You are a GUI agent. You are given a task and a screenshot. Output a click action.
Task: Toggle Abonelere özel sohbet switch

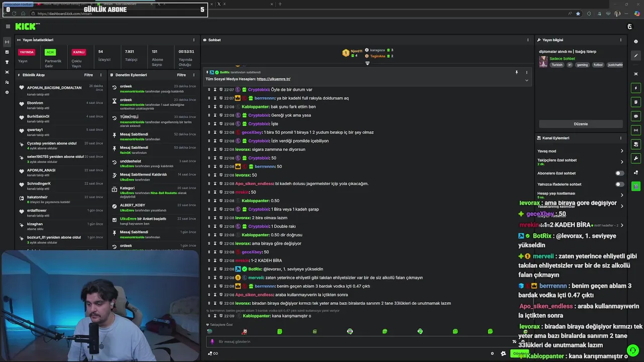click(620, 173)
